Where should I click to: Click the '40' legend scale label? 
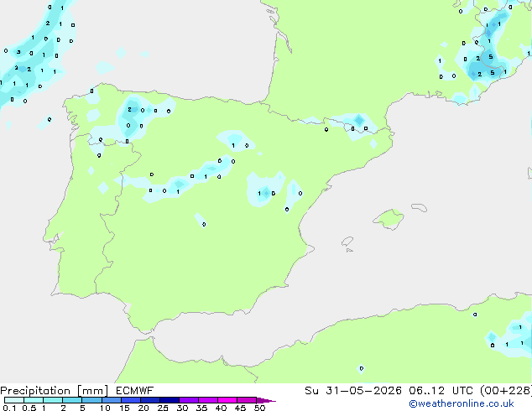point(221,408)
